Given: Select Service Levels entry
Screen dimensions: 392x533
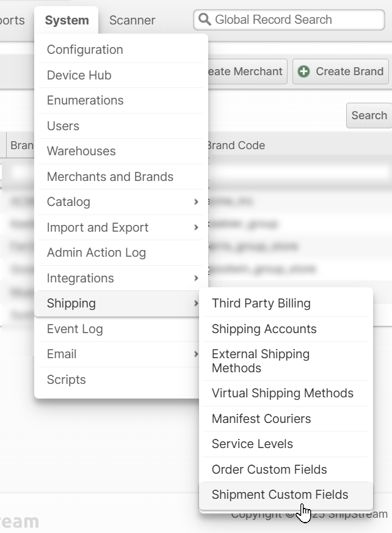Looking at the screenshot, I should click(252, 444).
